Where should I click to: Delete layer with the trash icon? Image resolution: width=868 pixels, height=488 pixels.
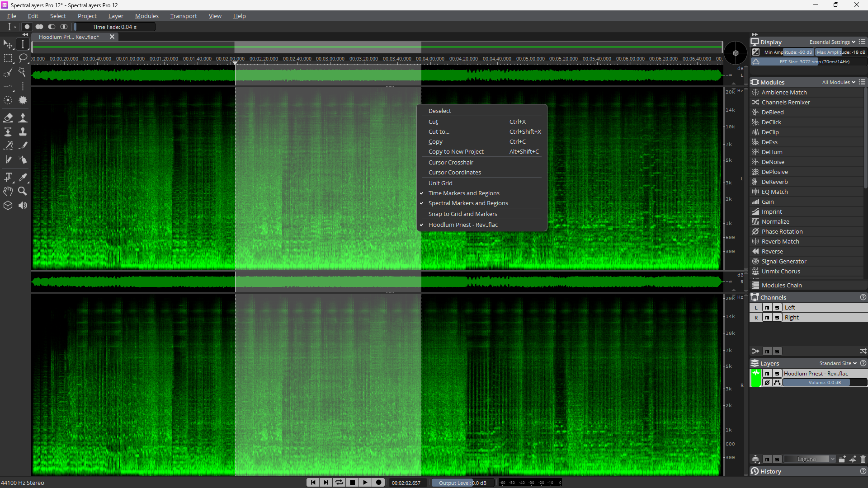[x=863, y=459]
